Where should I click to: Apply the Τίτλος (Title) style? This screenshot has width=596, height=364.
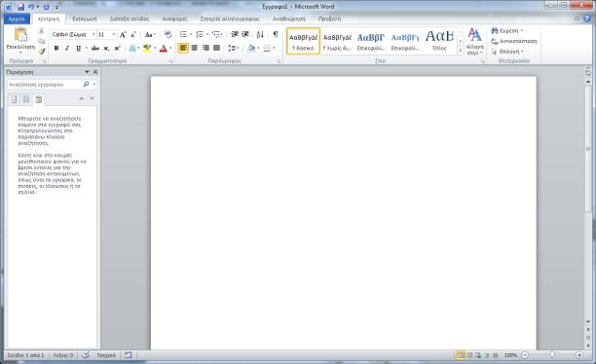point(439,41)
